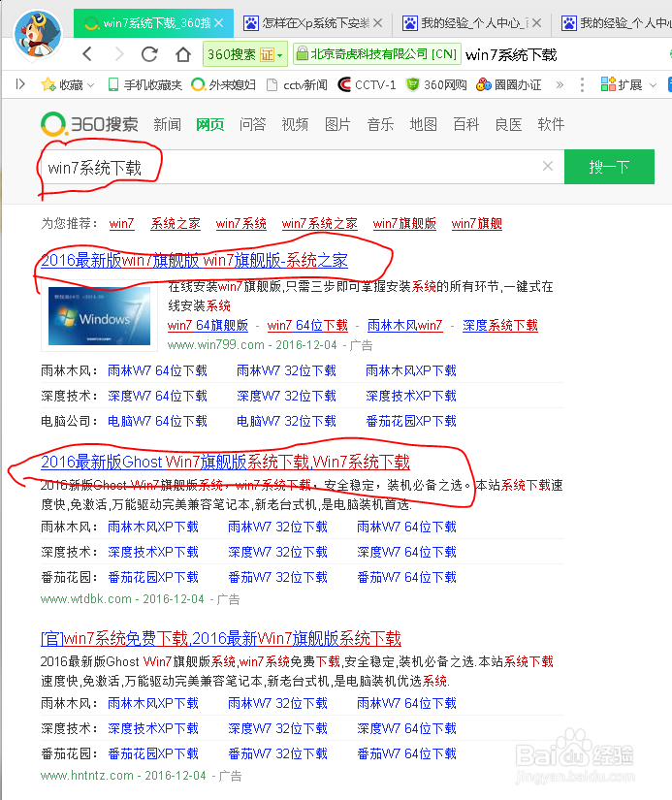This screenshot has height=800, width=672.
Task: Open the 电脑W7 64位下载 link
Action: [158, 422]
